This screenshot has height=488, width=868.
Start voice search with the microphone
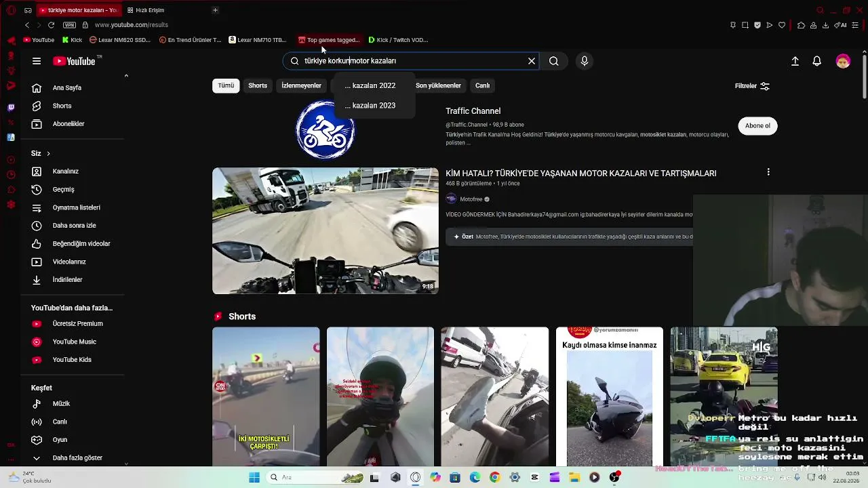tap(585, 61)
